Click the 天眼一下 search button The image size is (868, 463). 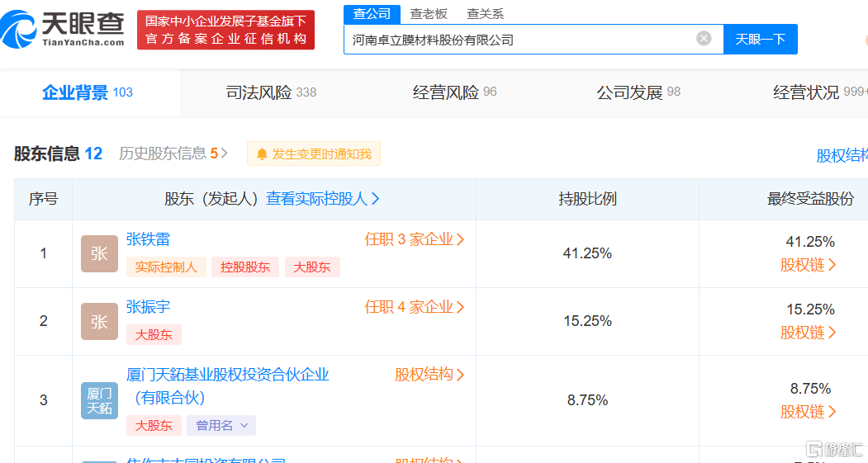point(760,40)
